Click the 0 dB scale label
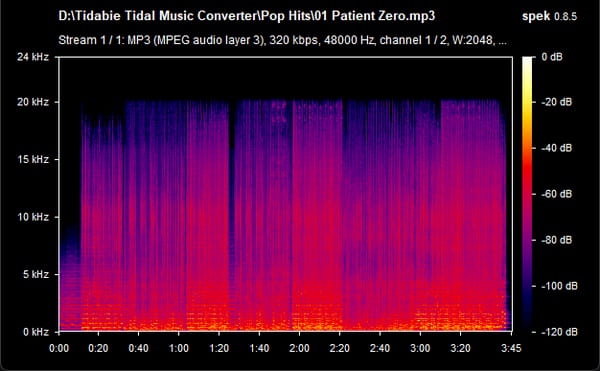Viewport: 600px width, 371px height. tap(552, 57)
